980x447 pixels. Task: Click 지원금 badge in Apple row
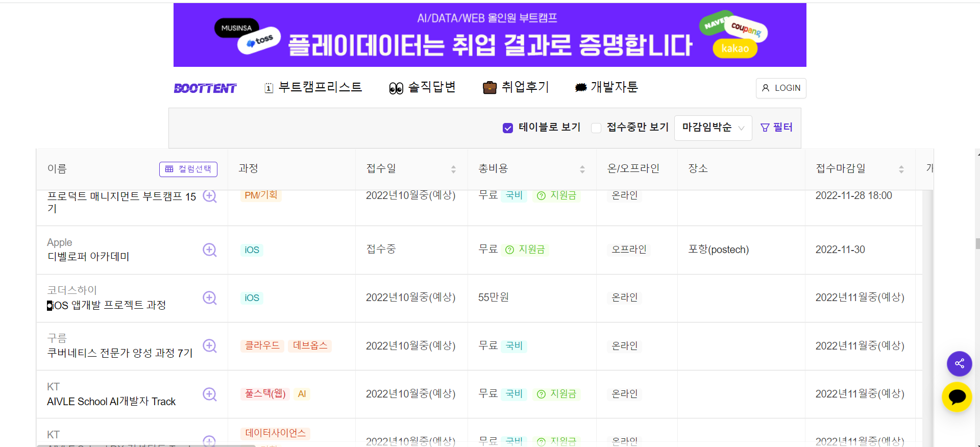click(525, 250)
